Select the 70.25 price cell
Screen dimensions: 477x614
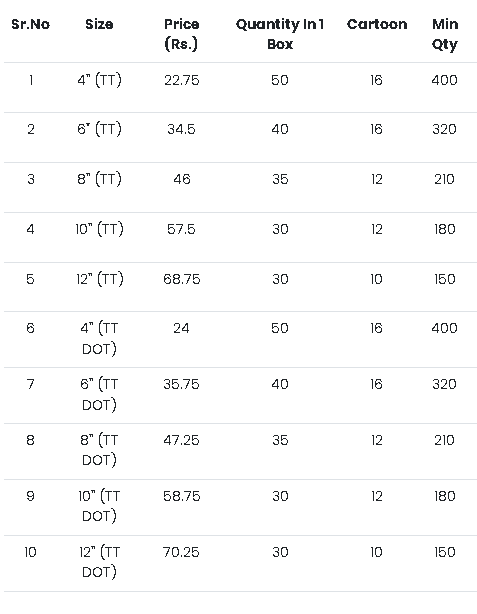[x=181, y=552]
